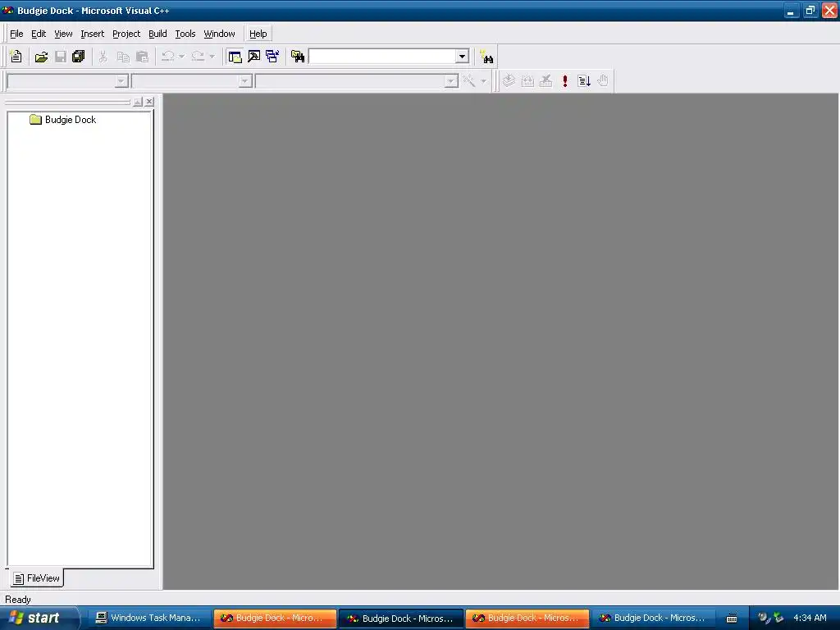The width and height of the screenshot is (840, 630).
Task: Click the workspace panel expand docking button
Action: click(138, 101)
